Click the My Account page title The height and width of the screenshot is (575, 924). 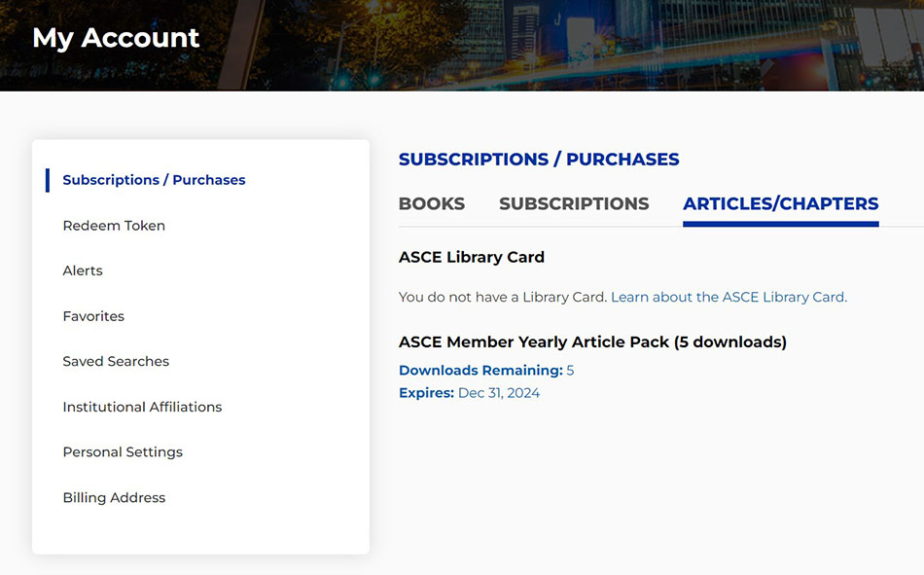tap(116, 38)
